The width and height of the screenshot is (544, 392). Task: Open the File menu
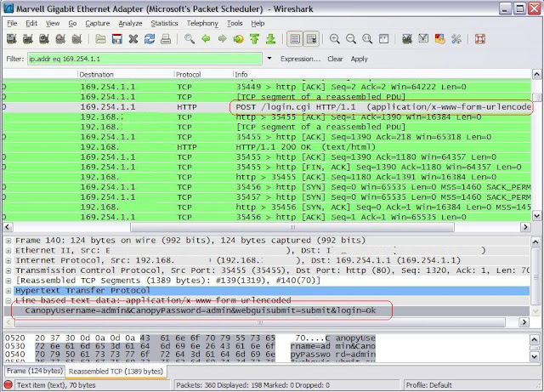pos(12,23)
